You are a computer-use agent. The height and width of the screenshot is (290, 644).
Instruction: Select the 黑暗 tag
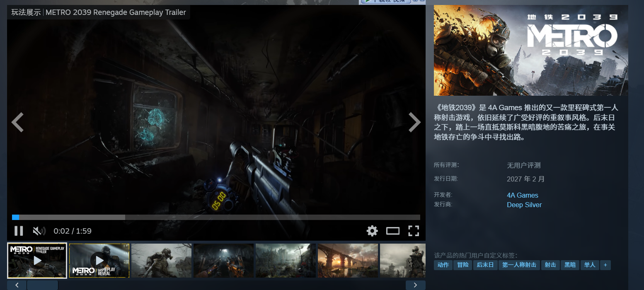click(570, 265)
